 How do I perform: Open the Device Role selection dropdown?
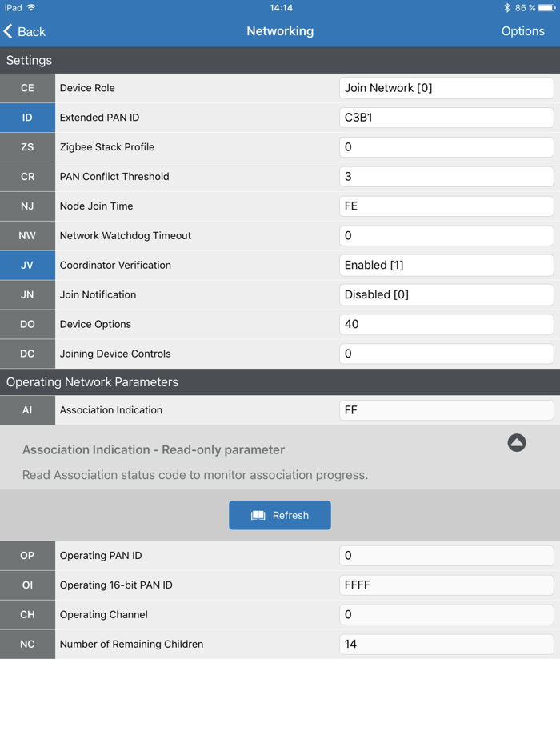[x=446, y=88]
